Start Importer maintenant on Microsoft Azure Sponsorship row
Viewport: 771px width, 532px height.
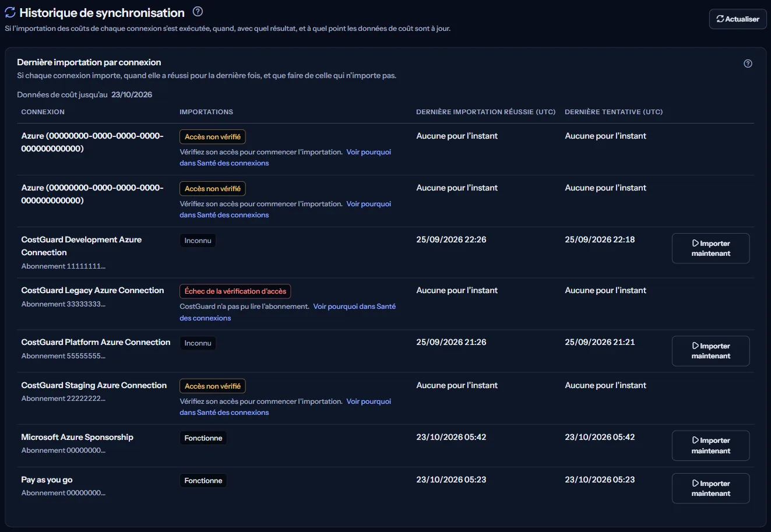point(710,445)
